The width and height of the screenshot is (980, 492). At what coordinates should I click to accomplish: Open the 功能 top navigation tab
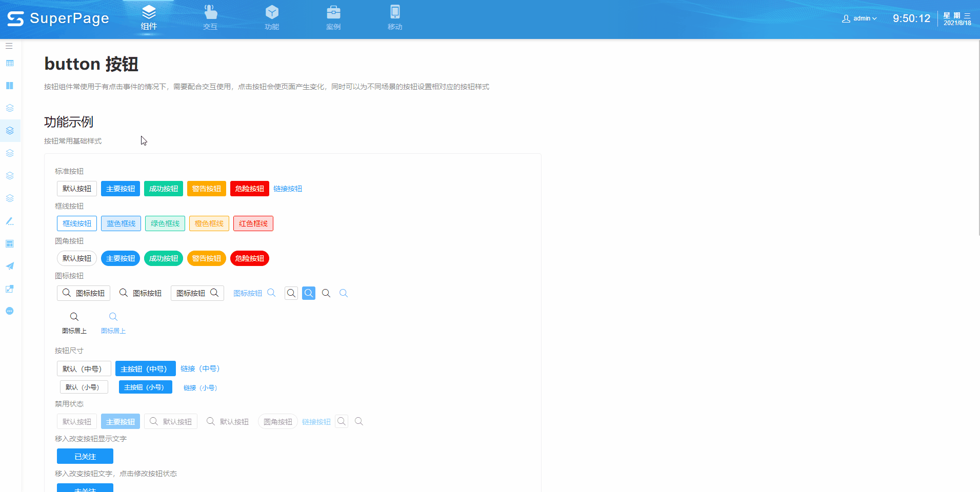tap(272, 18)
